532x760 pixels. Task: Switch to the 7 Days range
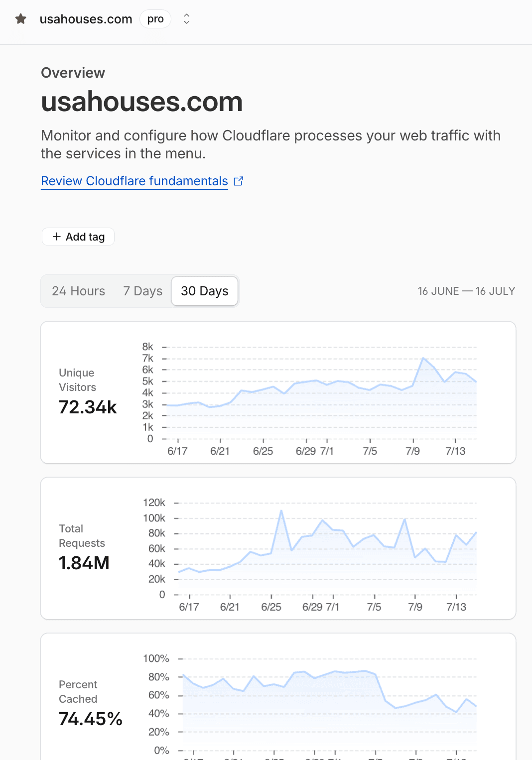click(x=143, y=291)
